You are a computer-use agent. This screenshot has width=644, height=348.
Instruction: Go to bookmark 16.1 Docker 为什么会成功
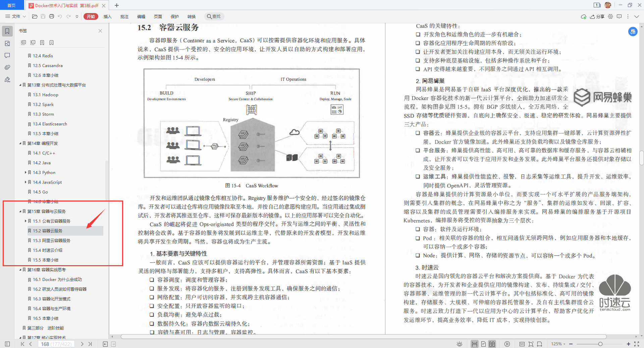(x=57, y=279)
